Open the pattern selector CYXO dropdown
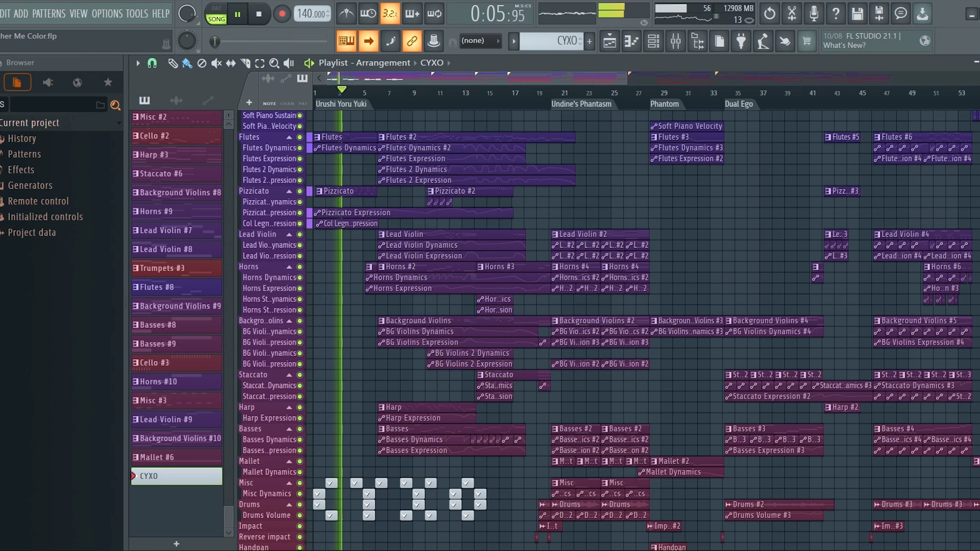This screenshot has width=980, height=551. pos(551,41)
